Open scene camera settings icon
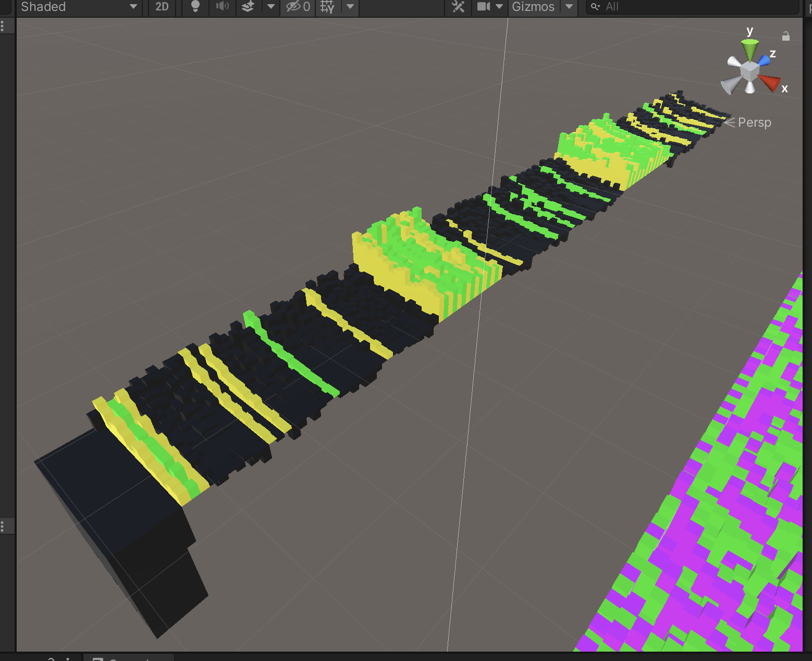 (484, 7)
